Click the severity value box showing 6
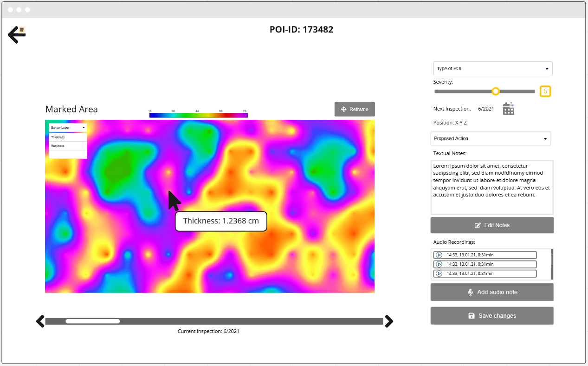Viewport: 588px width, 366px height. click(x=545, y=91)
